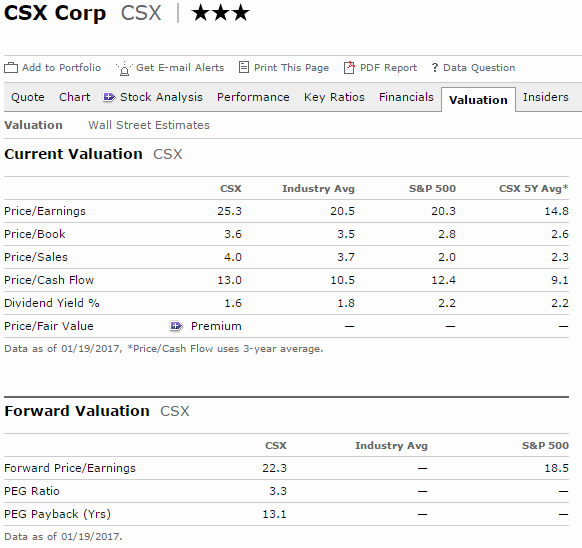Click the Print This Page document icon
Image resolution: width=582 pixels, height=548 pixels.
tap(243, 67)
